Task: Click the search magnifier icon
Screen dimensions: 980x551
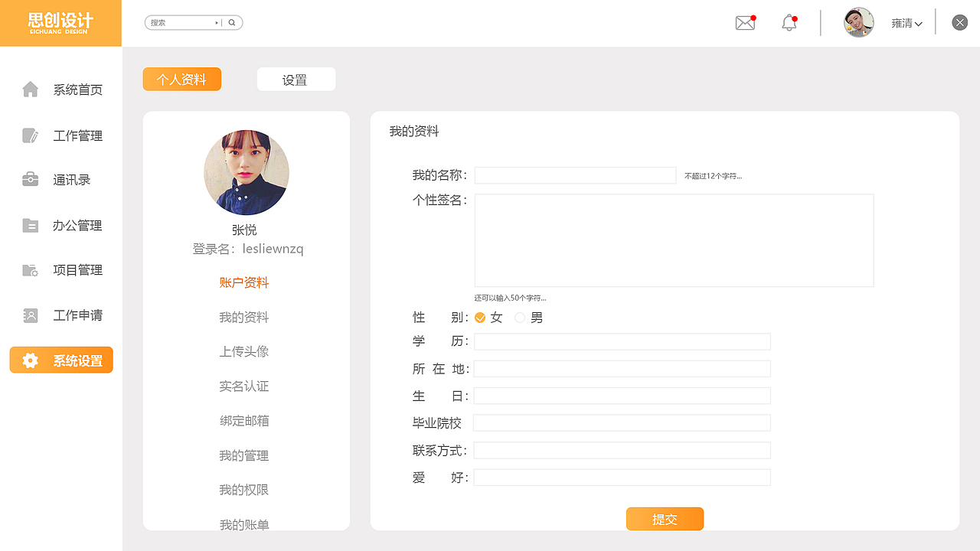Action: [x=231, y=22]
